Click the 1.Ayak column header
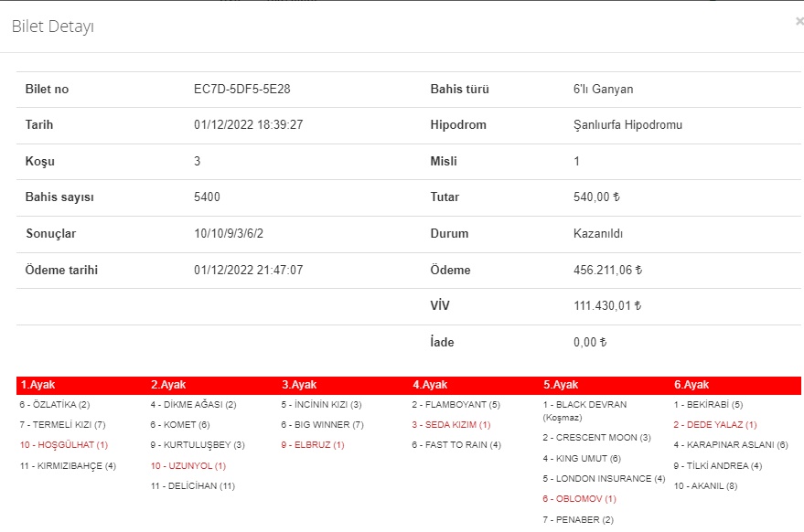This screenshot has height=532, width=804. [x=38, y=385]
